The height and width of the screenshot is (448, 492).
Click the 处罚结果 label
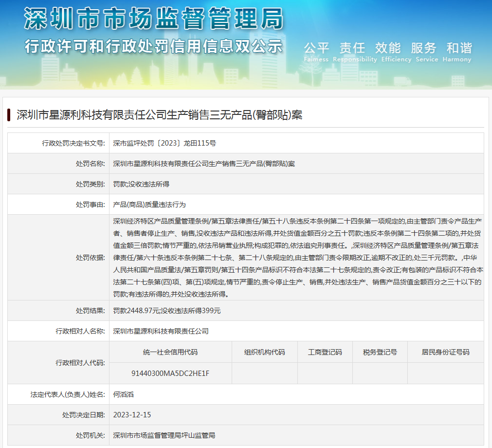click(91, 311)
